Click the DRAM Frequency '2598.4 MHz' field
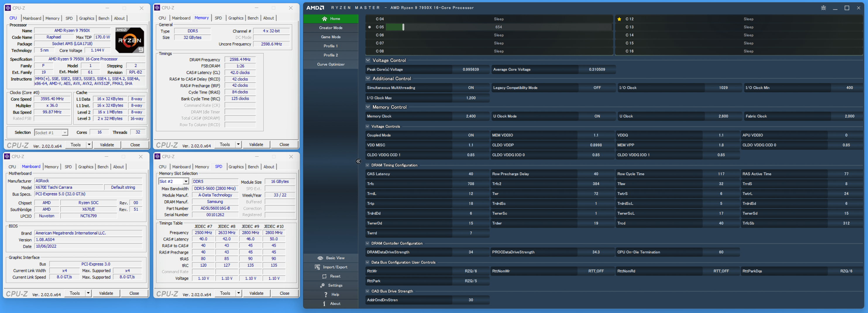 pyautogui.click(x=240, y=60)
